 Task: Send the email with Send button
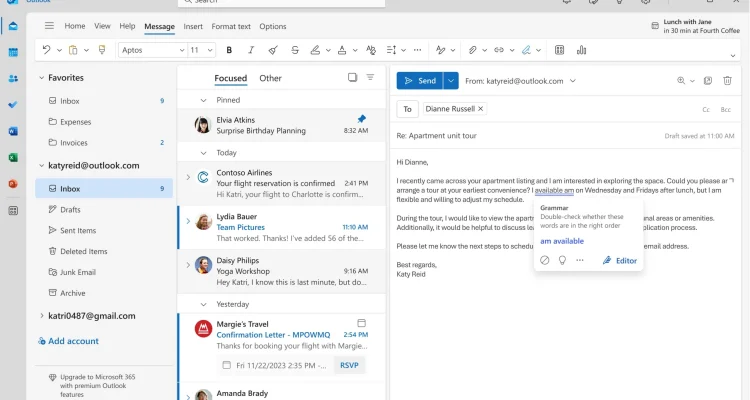point(420,81)
